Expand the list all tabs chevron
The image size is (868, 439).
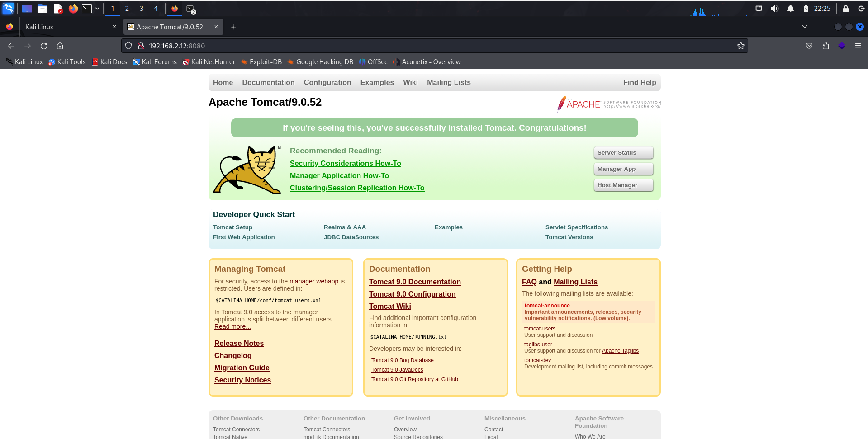805,27
